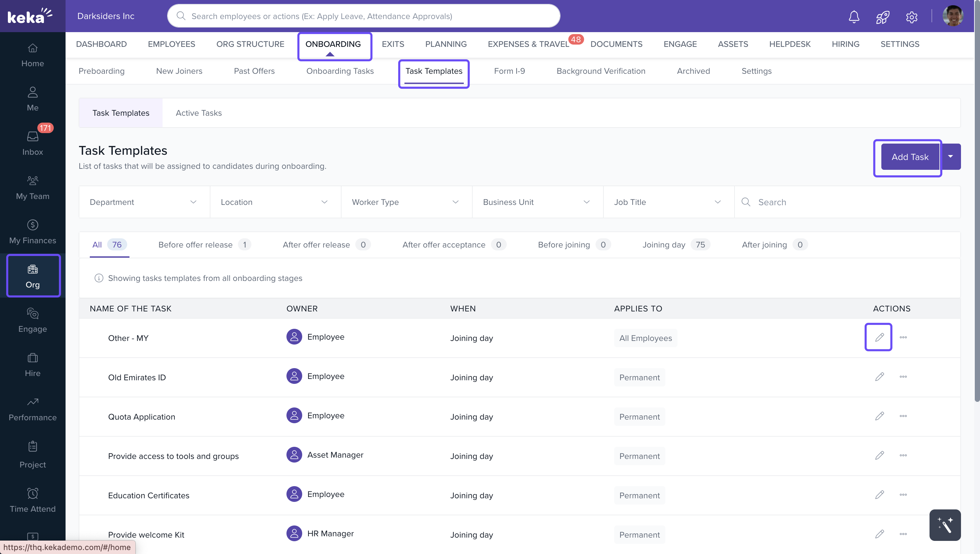Open the Job Title filter dropdown
The width and height of the screenshot is (980, 554).
click(x=668, y=202)
